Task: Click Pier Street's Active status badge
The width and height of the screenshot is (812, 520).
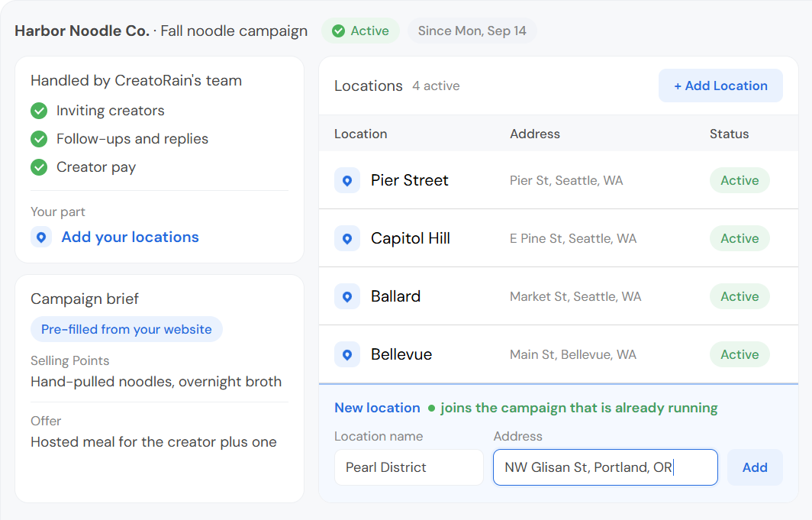Action: 739,180
